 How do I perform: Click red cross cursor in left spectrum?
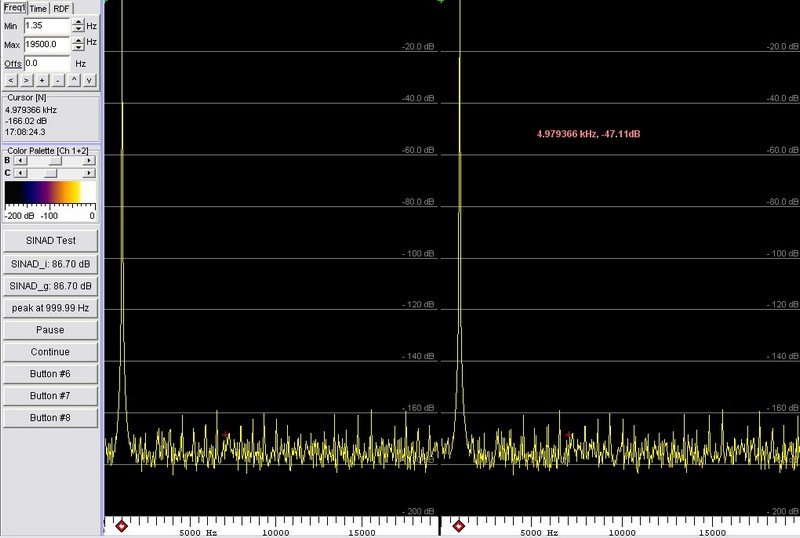(226, 435)
